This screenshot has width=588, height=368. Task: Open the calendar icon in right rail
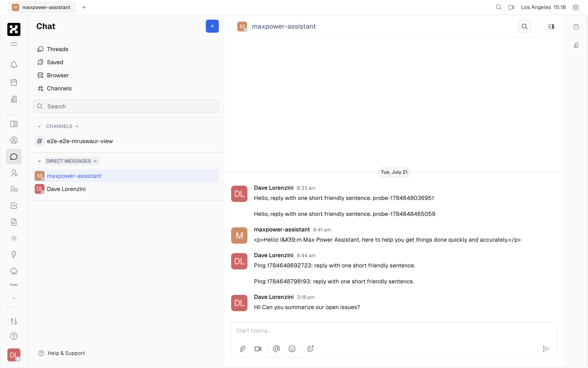tap(576, 27)
